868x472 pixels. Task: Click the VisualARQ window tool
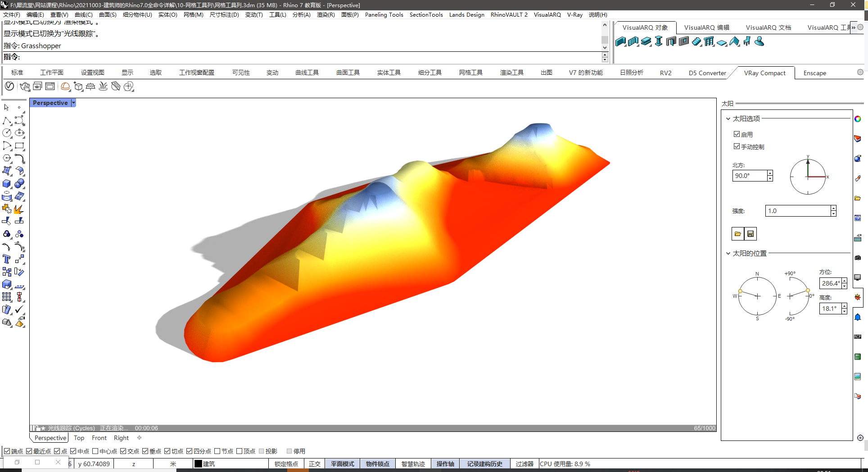[684, 41]
